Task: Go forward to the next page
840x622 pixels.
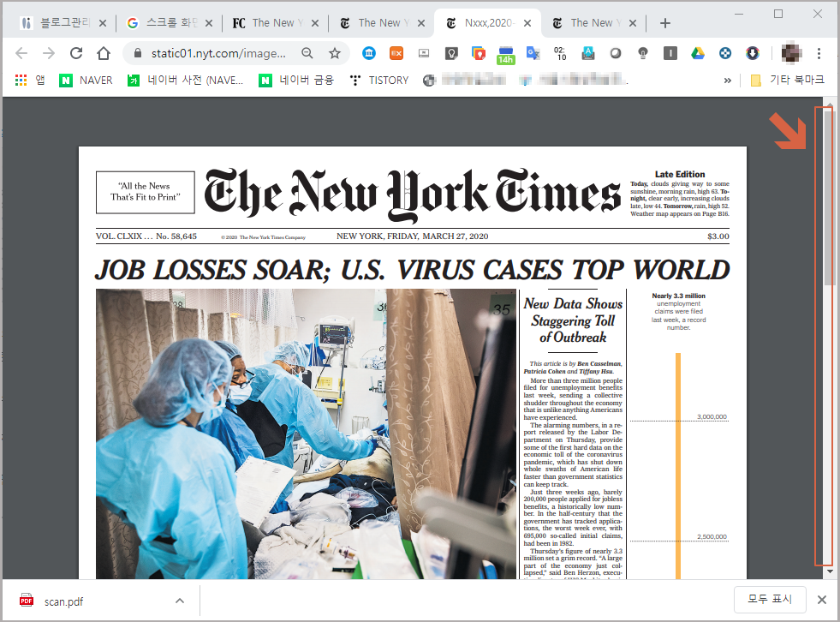Action: pos(49,53)
